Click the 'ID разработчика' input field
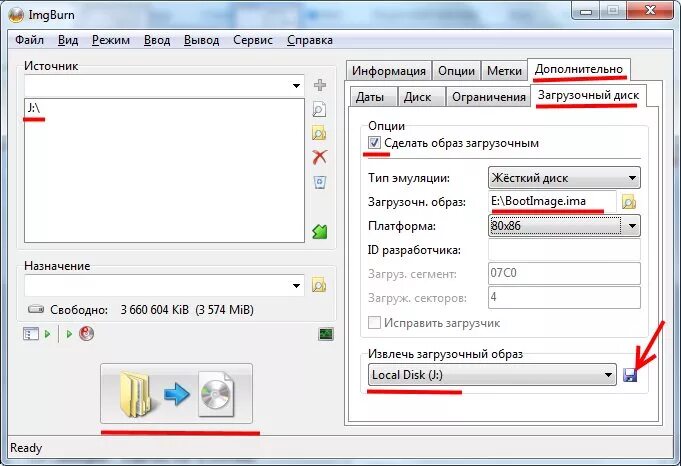The image size is (681, 466). coord(564,249)
